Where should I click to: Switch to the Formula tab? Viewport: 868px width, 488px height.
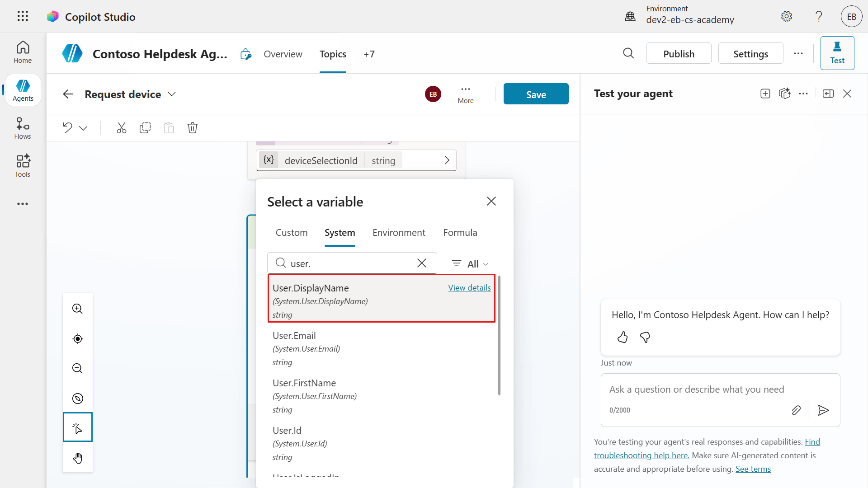click(x=460, y=232)
